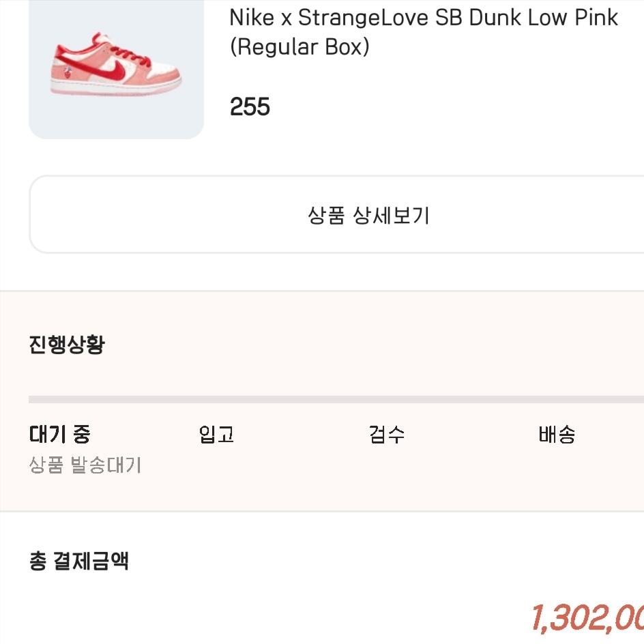This screenshot has height=644, width=644.
Task: Select the 배송 progress step
Action: click(x=557, y=434)
